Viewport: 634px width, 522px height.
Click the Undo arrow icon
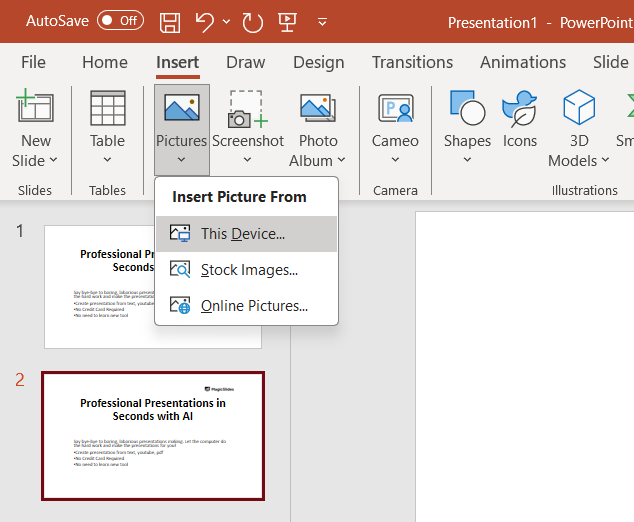coord(204,21)
